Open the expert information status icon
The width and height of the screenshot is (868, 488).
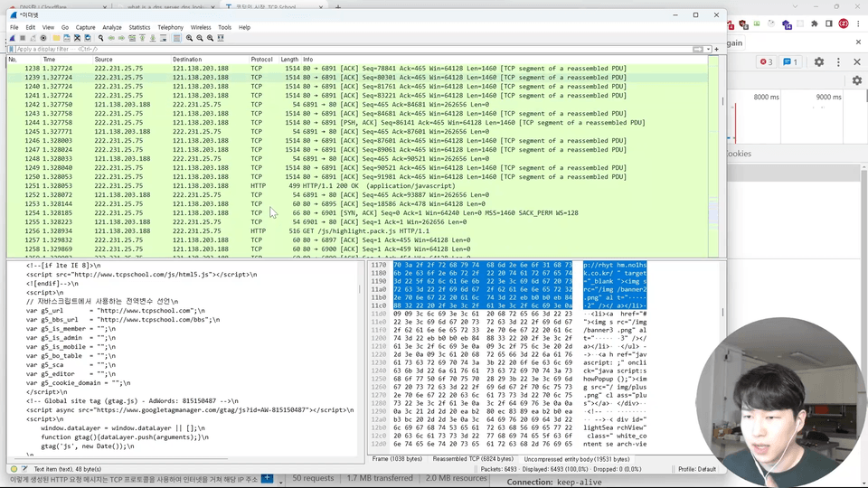click(14, 469)
